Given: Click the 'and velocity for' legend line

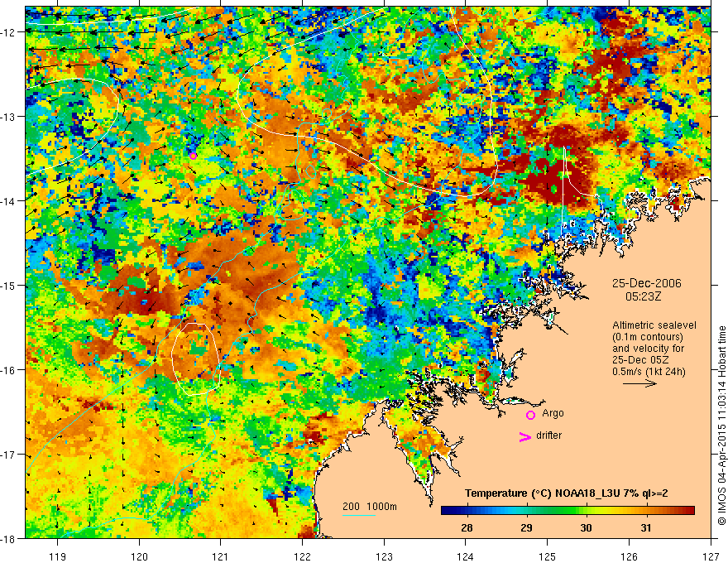Looking at the screenshot, I should (648, 349).
